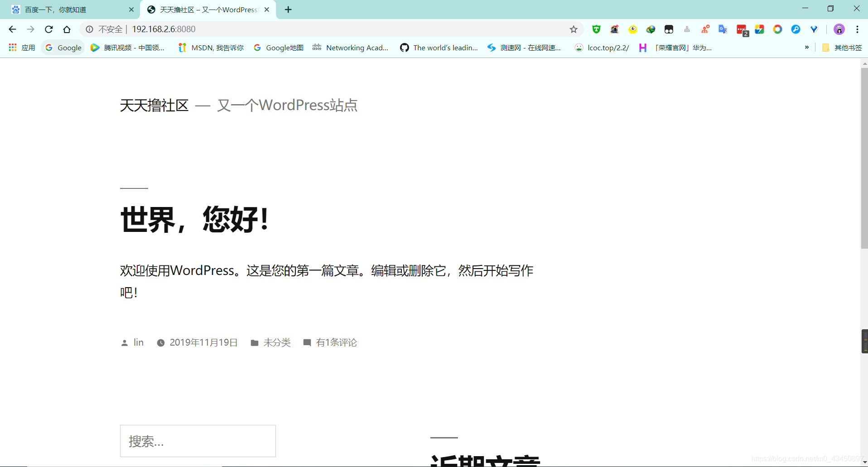This screenshot has width=868, height=467.
Task: Open the gray sitemap extension icon
Action: pos(687,29)
